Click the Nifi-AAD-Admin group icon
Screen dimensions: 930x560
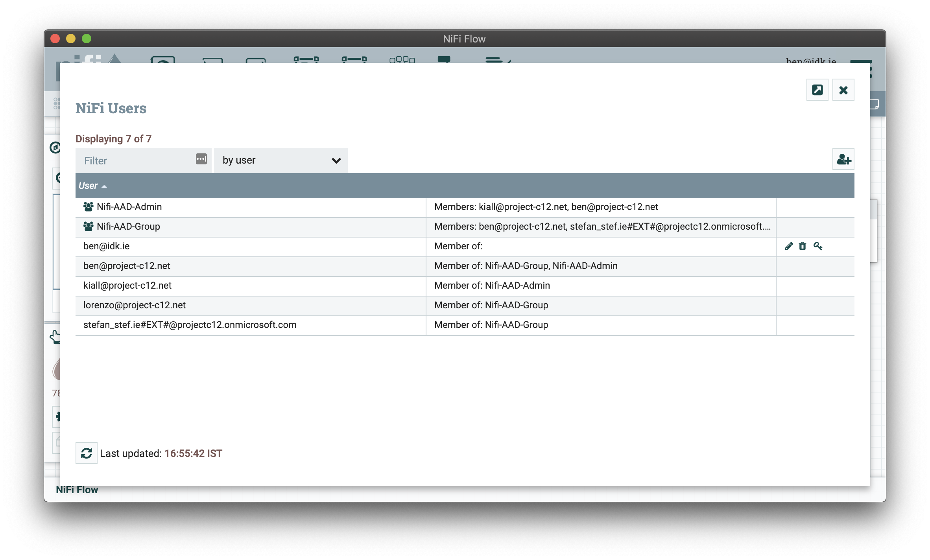(88, 206)
